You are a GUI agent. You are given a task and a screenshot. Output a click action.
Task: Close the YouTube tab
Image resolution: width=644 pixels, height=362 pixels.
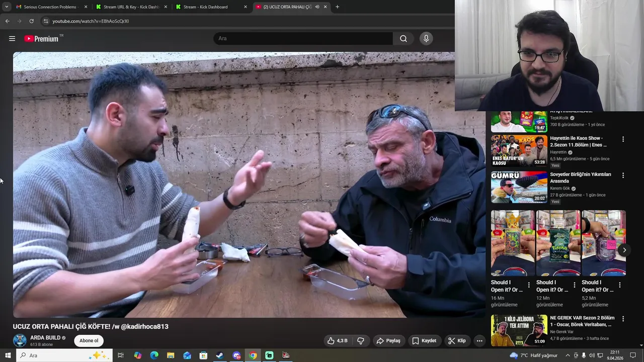pyautogui.click(x=325, y=7)
